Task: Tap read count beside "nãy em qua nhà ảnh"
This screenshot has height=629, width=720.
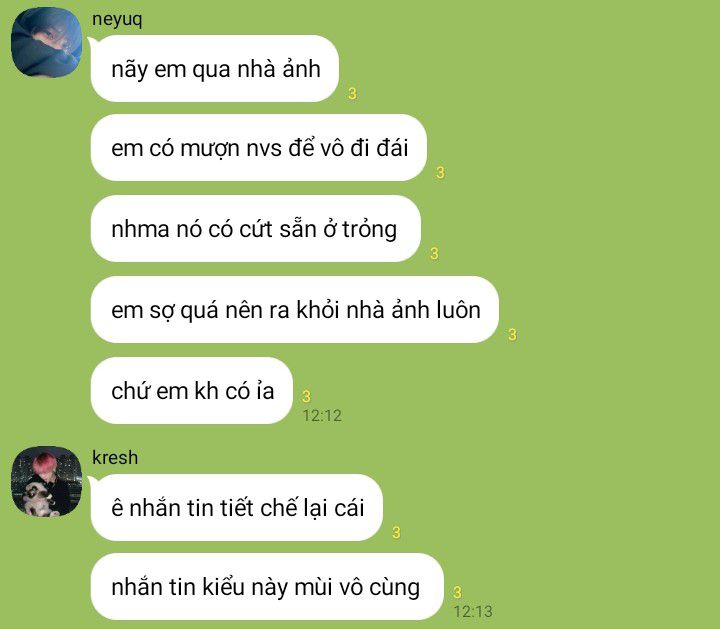Action: tap(352, 94)
